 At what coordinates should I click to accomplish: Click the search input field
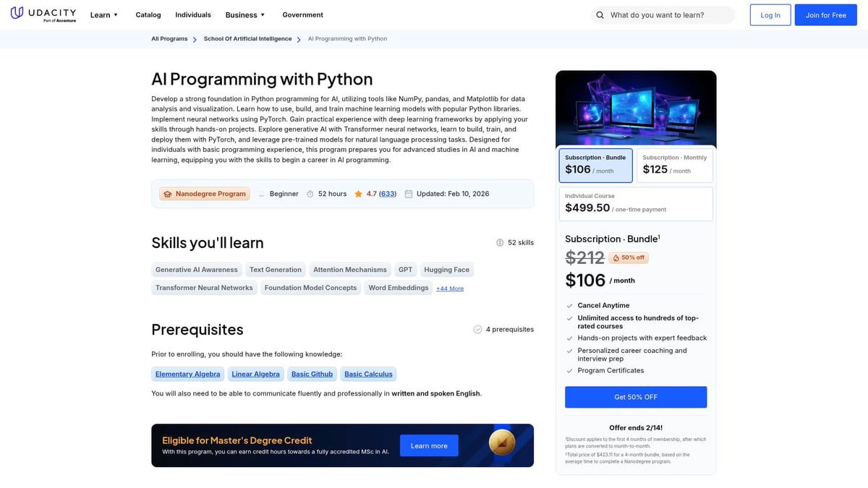[x=663, y=15]
